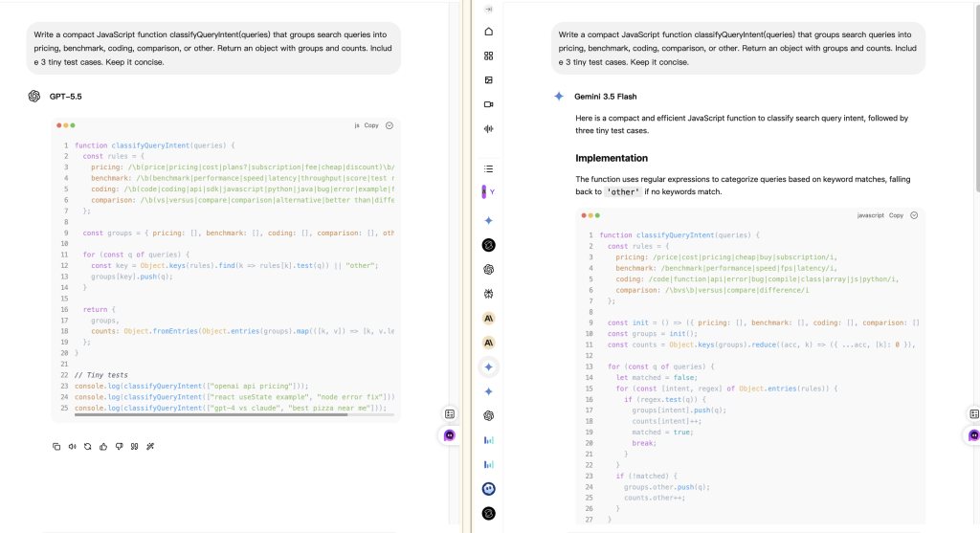Open the purple bot icon beside left pane

click(x=450, y=435)
